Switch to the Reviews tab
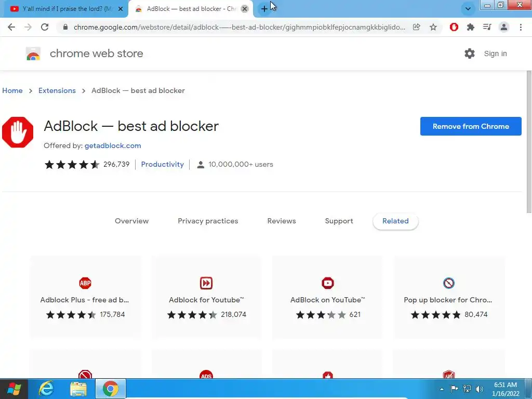This screenshot has width=532, height=399. [x=282, y=221]
